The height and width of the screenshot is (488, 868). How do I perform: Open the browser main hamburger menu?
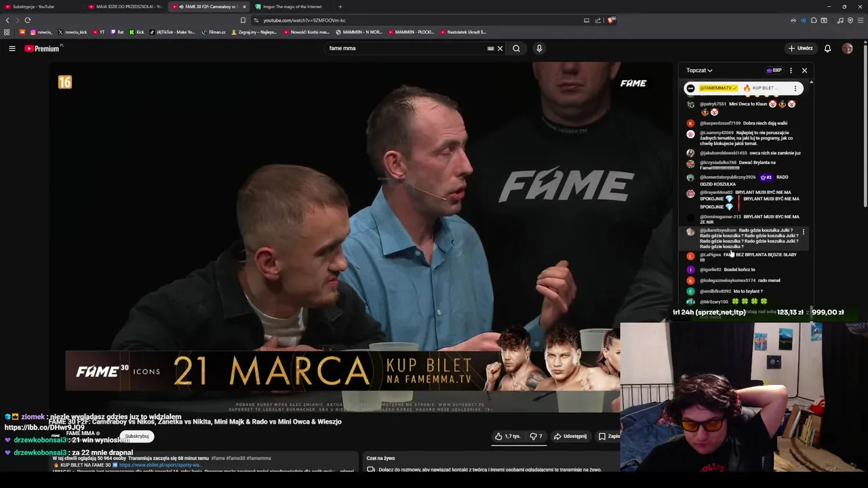tap(861, 20)
